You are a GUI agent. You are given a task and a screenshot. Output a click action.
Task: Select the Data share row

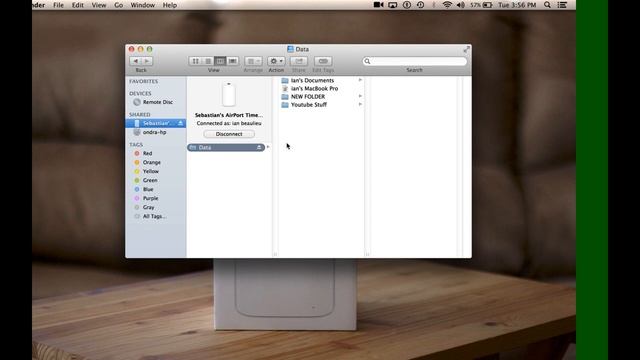[226, 147]
